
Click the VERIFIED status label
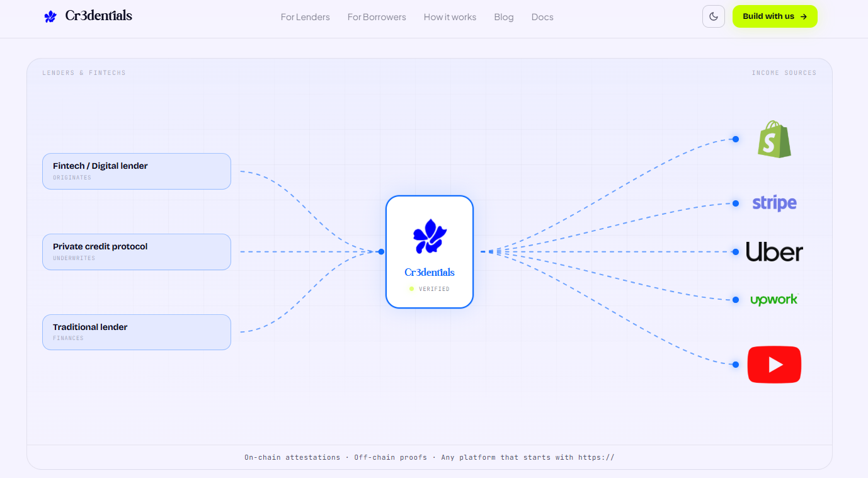[x=434, y=289]
